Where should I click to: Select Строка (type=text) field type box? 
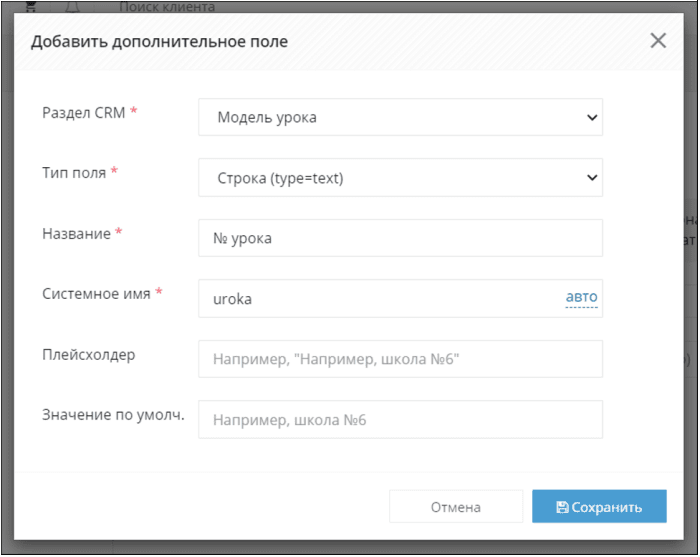(400, 178)
